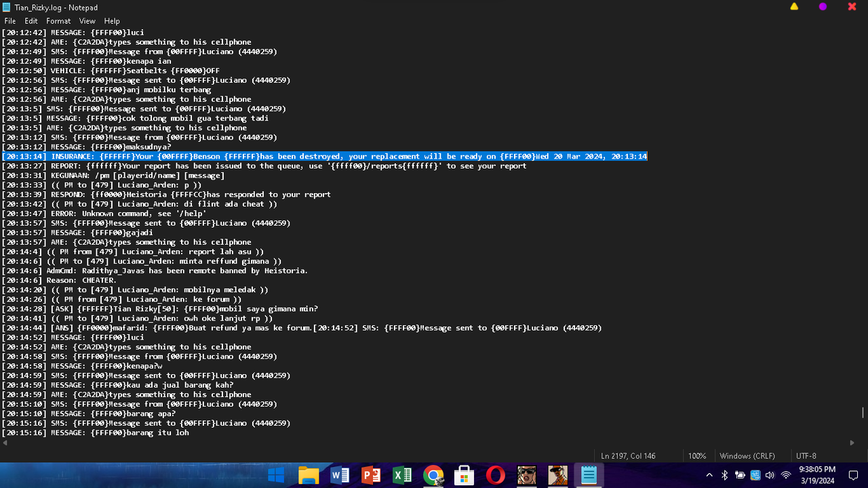
Task: Open the File menu
Action: click(10, 21)
